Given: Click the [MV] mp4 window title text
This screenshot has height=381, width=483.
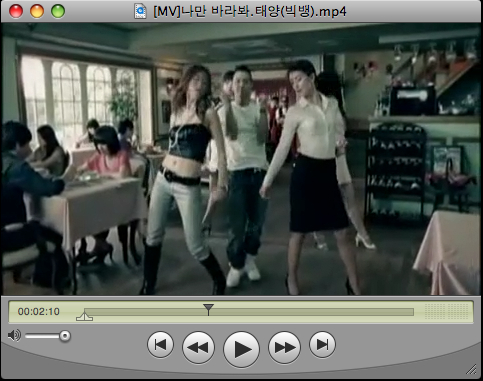Looking at the screenshot, I should click(x=250, y=12).
